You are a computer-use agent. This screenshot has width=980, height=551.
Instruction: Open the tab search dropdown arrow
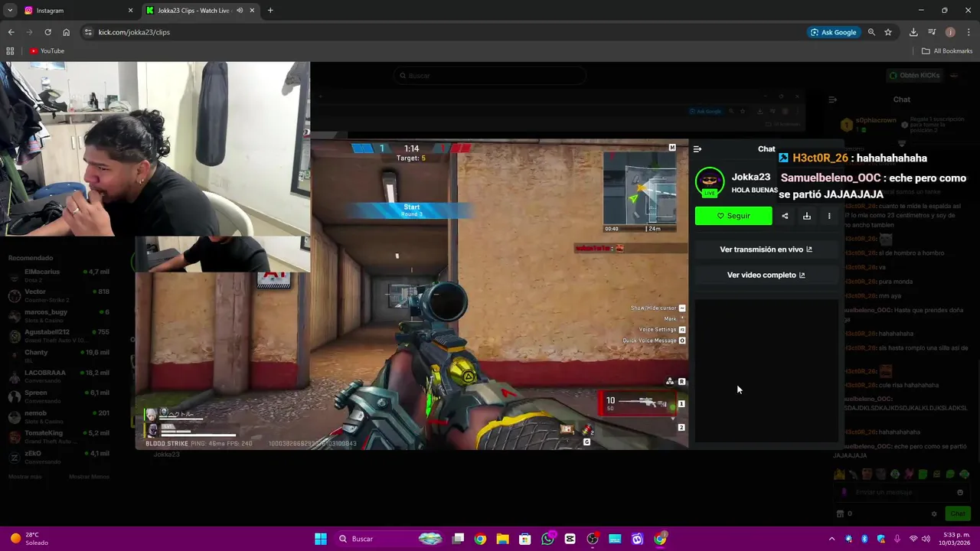10,11
